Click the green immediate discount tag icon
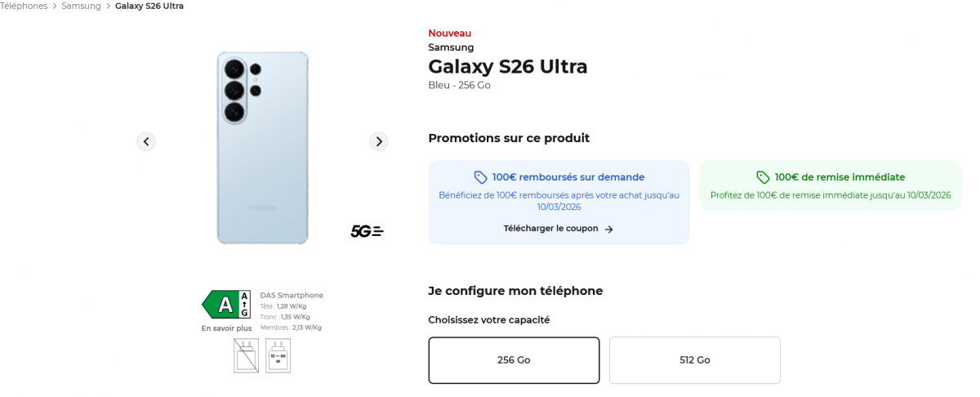 [763, 177]
